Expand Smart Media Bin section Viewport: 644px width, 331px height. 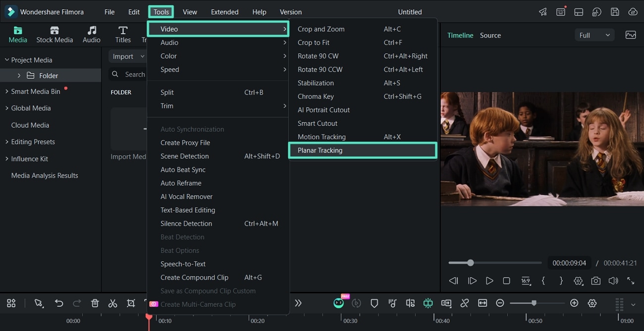coord(7,92)
